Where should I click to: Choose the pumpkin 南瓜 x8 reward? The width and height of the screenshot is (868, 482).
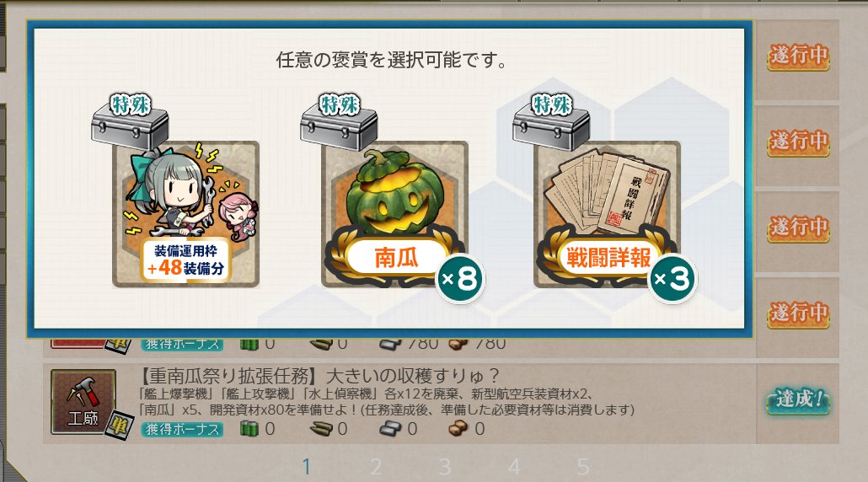coord(394,214)
